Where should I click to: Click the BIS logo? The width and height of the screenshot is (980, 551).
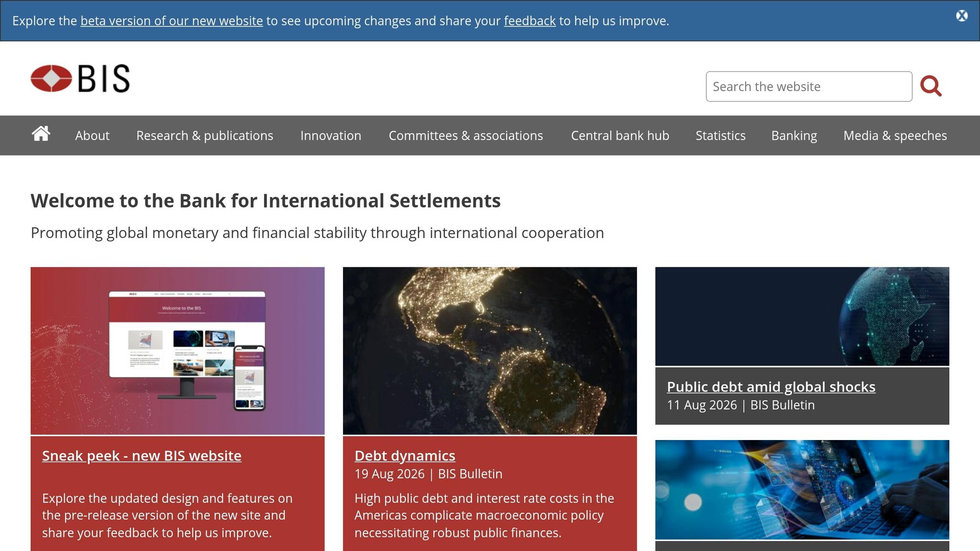coord(80,78)
